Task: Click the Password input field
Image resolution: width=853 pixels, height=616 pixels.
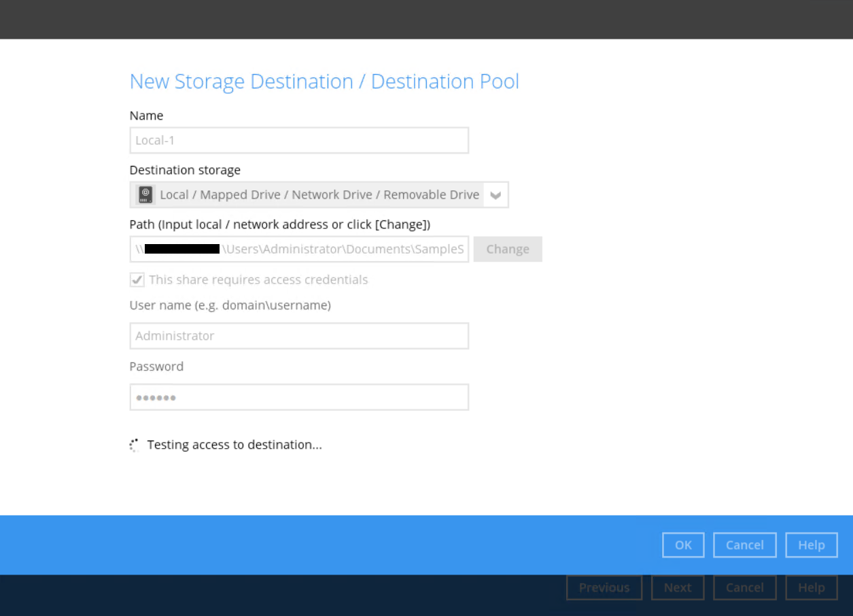Action: (299, 398)
